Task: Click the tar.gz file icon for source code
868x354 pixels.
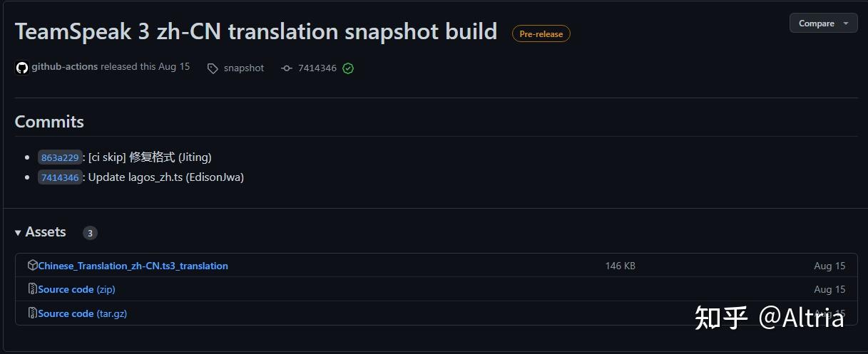Action: coord(32,313)
